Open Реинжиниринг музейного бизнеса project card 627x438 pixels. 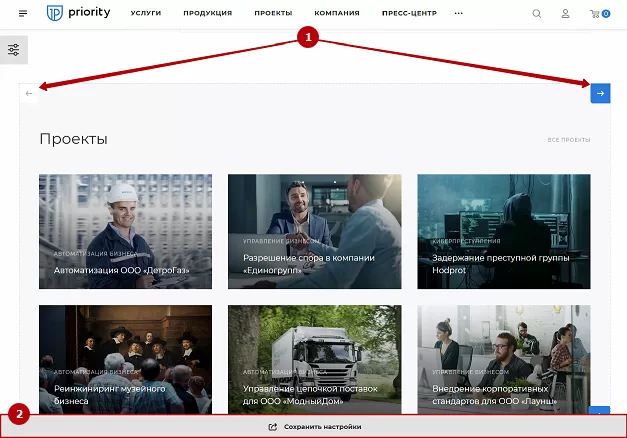tap(126, 360)
